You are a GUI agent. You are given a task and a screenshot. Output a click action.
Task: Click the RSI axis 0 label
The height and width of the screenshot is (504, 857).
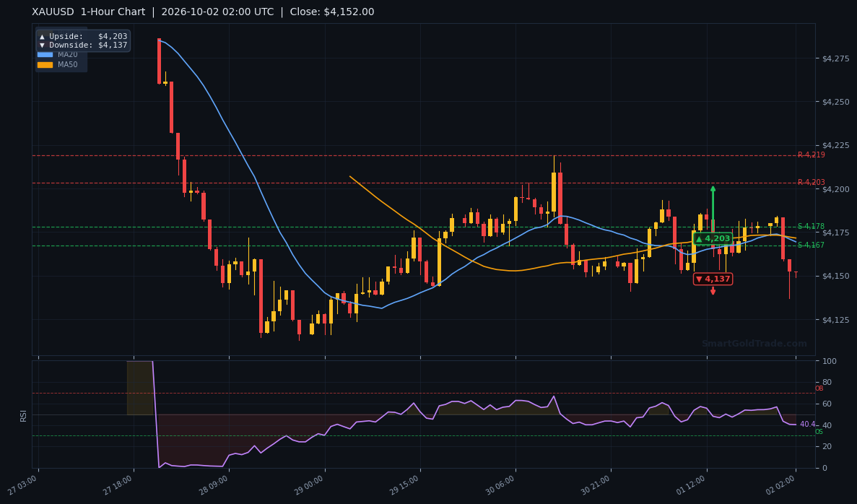(825, 469)
